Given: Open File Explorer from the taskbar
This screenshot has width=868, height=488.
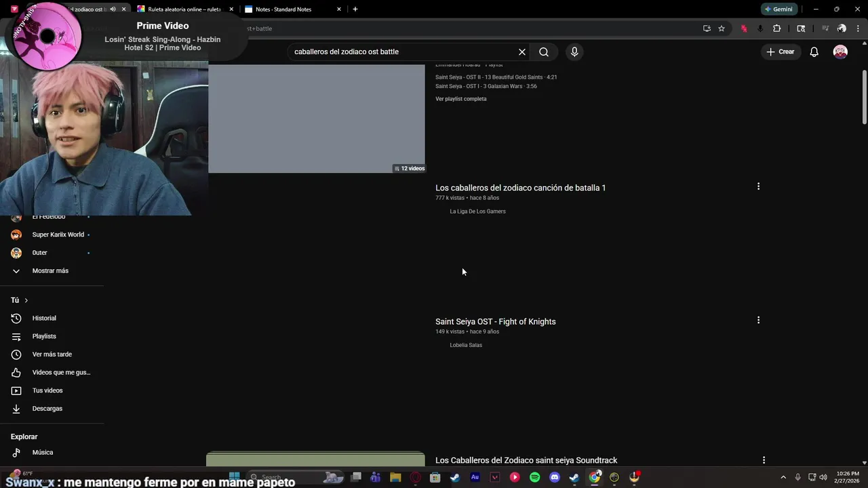Looking at the screenshot, I should coord(395,477).
